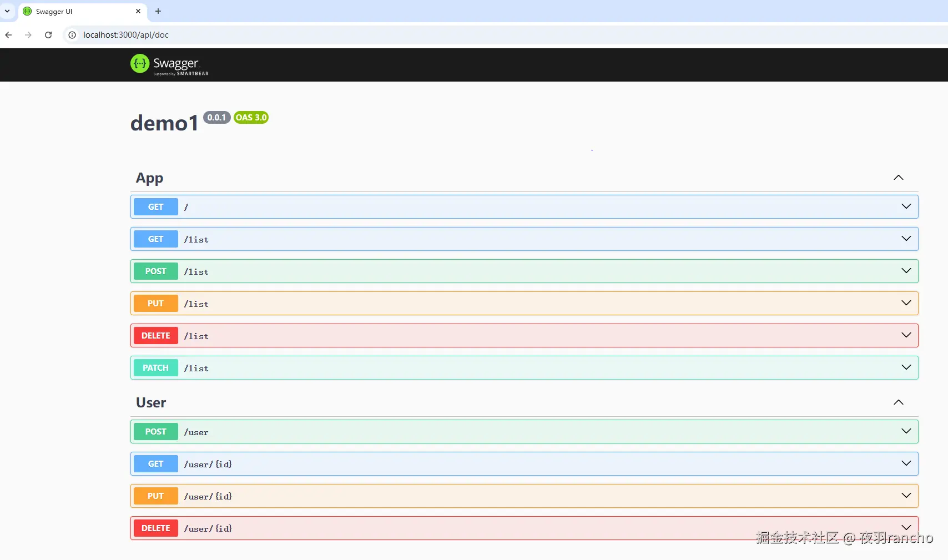Go back to the previous page
The width and height of the screenshot is (948, 560).
pyautogui.click(x=8, y=35)
